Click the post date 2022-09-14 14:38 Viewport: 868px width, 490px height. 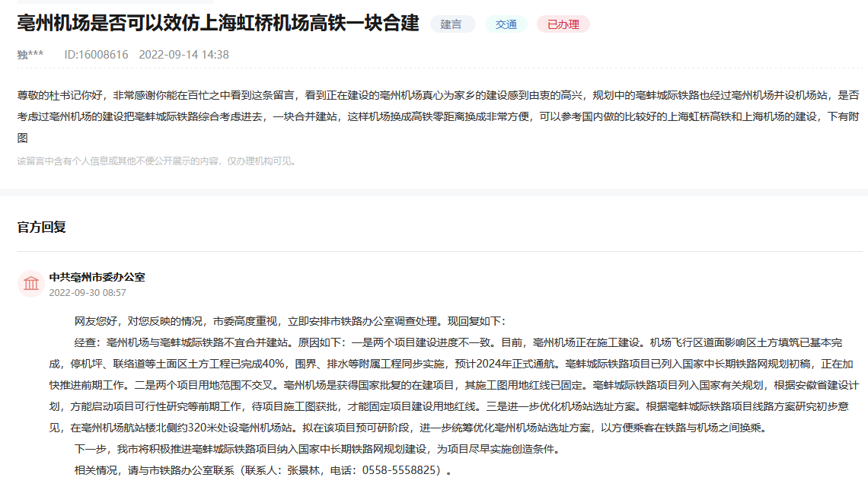coord(183,55)
